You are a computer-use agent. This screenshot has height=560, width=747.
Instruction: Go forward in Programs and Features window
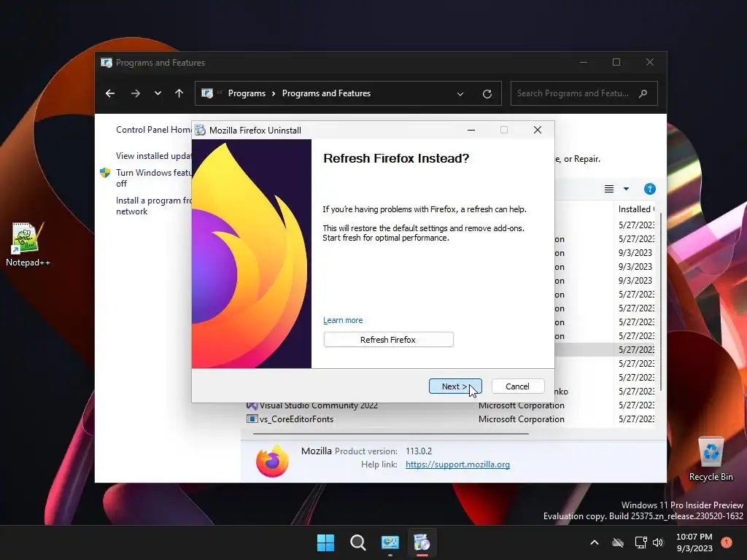pos(136,93)
